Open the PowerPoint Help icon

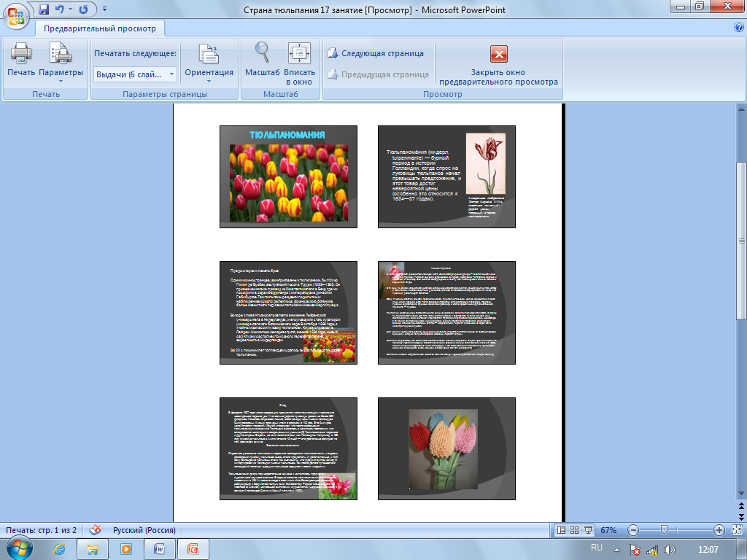(739, 28)
